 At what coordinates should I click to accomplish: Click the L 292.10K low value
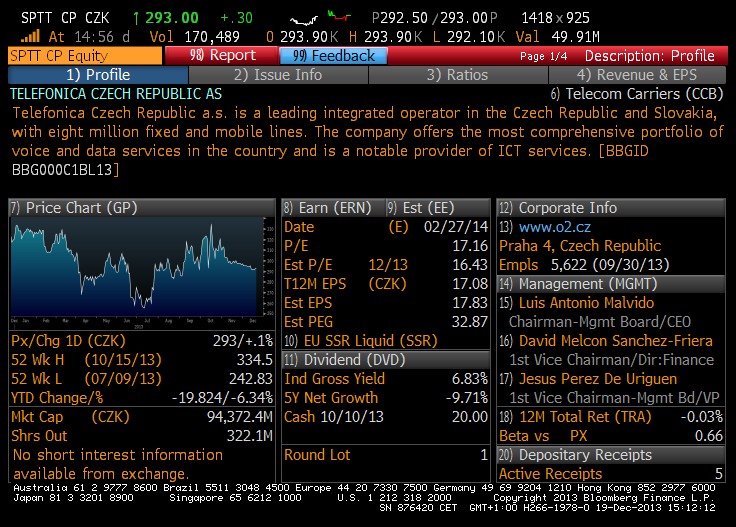coord(468,37)
